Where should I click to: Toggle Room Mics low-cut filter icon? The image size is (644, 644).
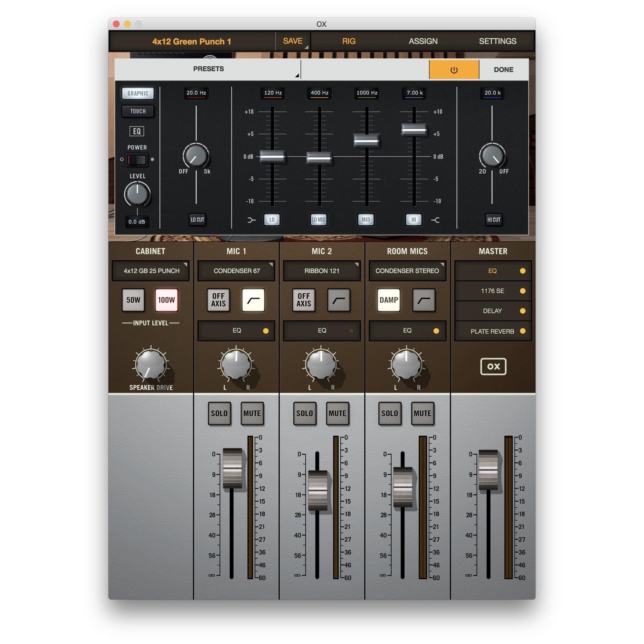424,300
